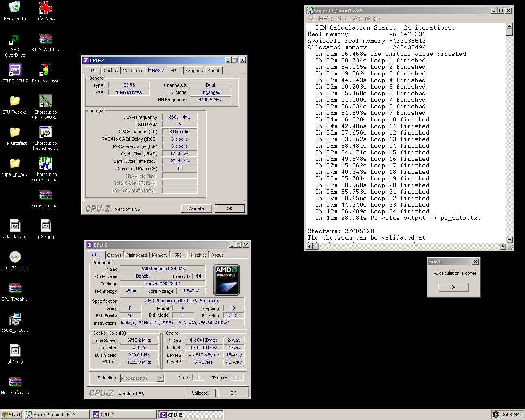This screenshot has width=525, height=420.
Task: Open Graphics tab in upper CPU-Z window
Action: coord(194,71)
